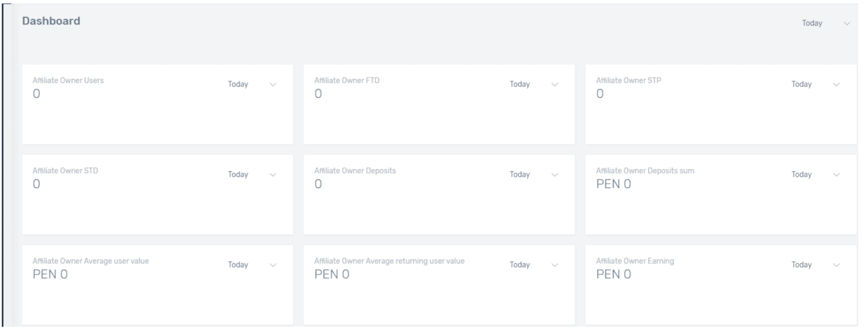
Task: Open the main Dashboard Today period dropdown
Action: (x=812, y=23)
